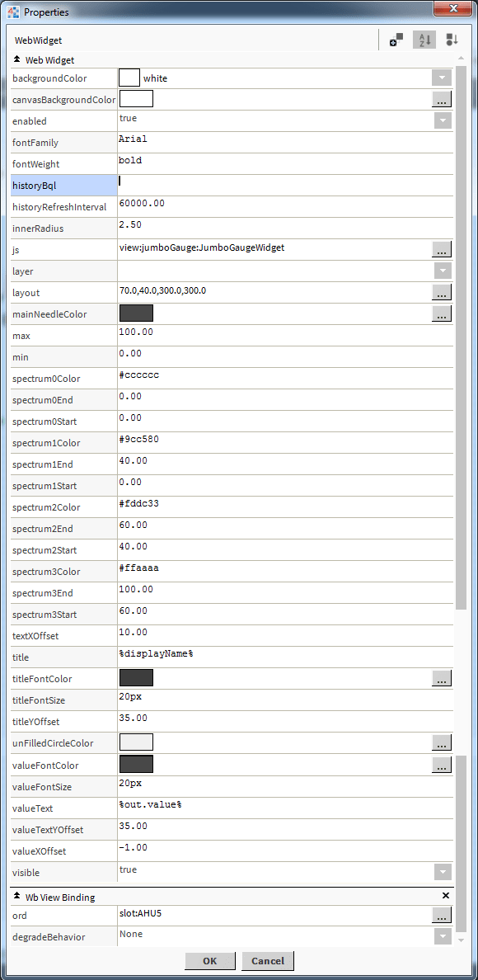Click the spectrum1Color #9cc580 field

pyautogui.click(x=285, y=442)
